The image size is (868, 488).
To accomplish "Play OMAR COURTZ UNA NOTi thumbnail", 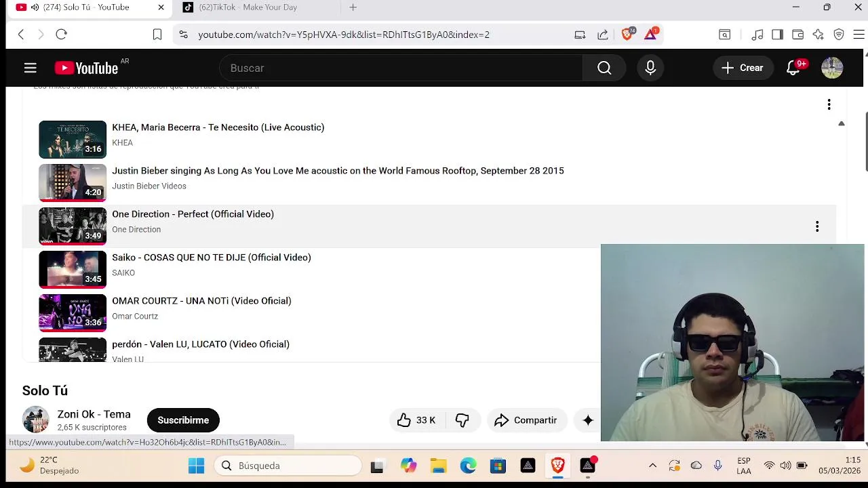I will (x=73, y=313).
